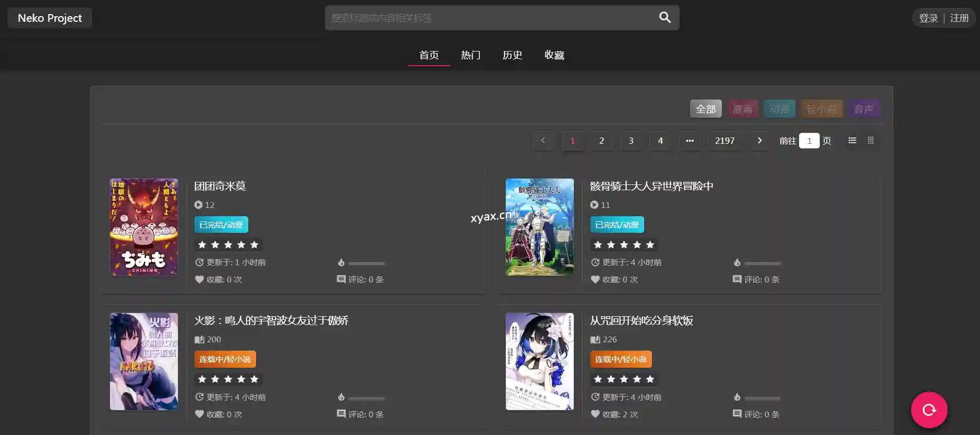The image size is (980, 435).
Task: Switch to grid view layout icon
Action: point(870,141)
